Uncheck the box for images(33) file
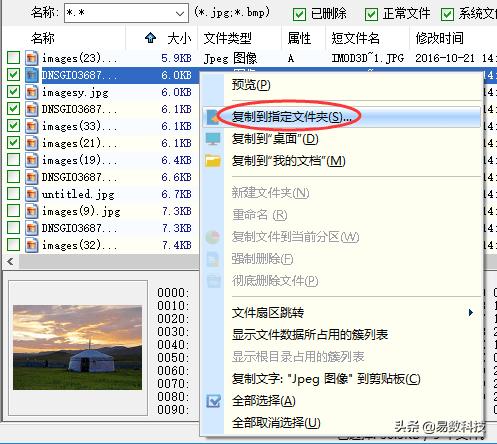Screen dimensions: 497x444 pos(13,126)
